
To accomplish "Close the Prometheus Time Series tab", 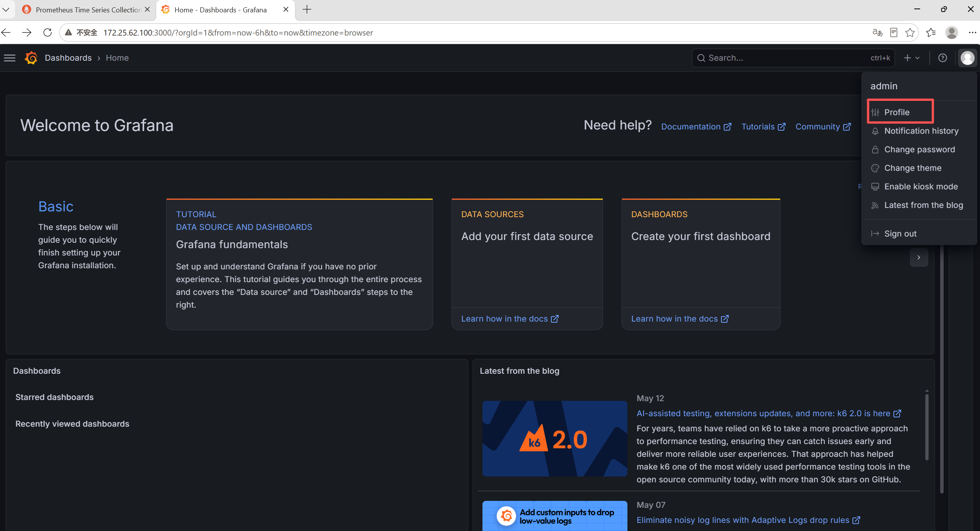I will pos(147,10).
